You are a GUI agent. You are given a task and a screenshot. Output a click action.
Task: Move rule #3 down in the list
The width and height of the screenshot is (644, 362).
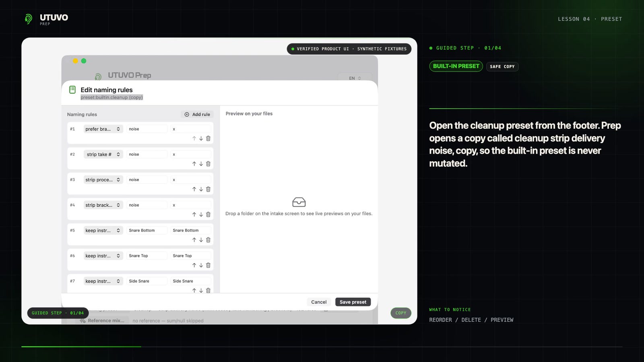(201, 189)
